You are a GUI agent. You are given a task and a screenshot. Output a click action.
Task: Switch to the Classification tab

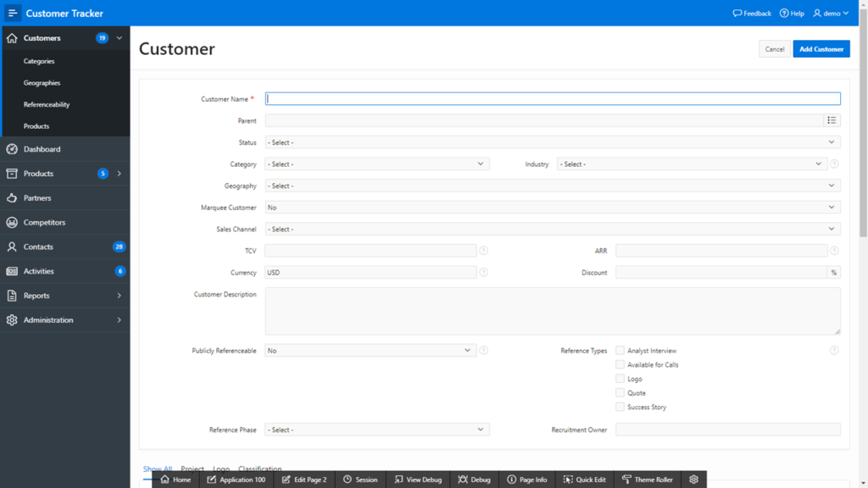[x=259, y=469]
